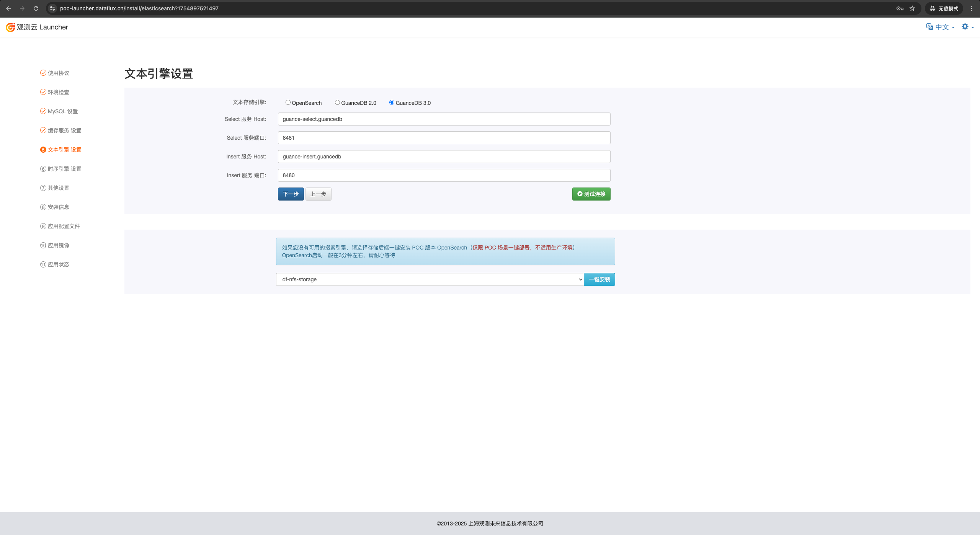Click the 下一步 button
The height and width of the screenshot is (535, 980).
291,194
